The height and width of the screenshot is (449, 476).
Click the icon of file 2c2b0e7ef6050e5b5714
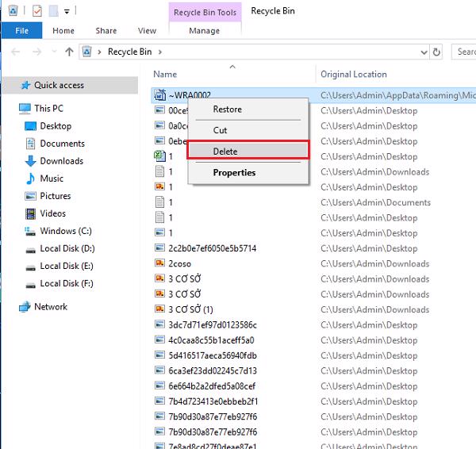point(159,248)
